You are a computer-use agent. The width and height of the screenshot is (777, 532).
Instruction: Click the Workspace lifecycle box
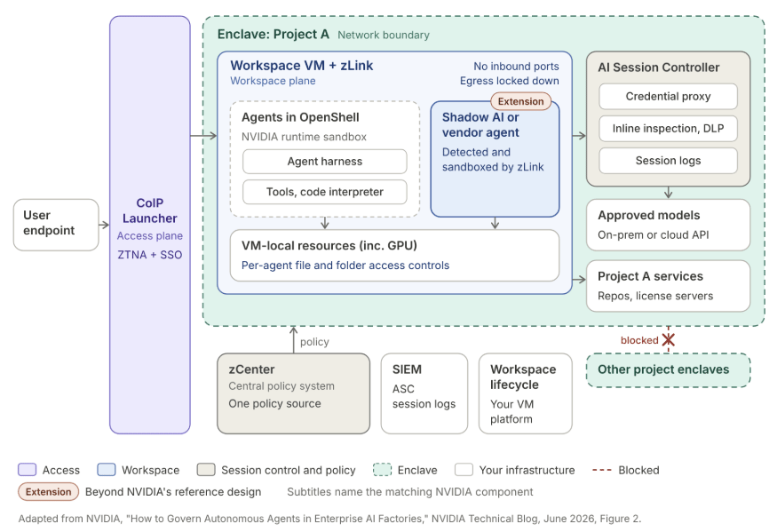coord(526,393)
